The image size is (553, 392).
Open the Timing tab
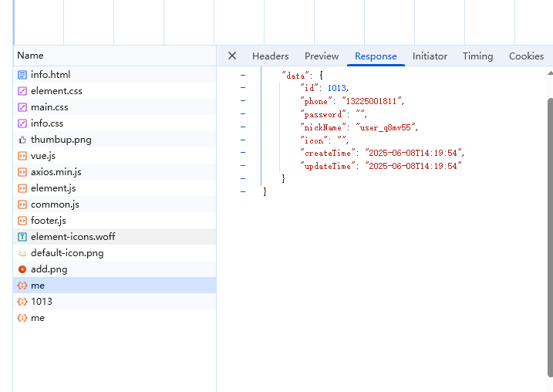coord(478,56)
